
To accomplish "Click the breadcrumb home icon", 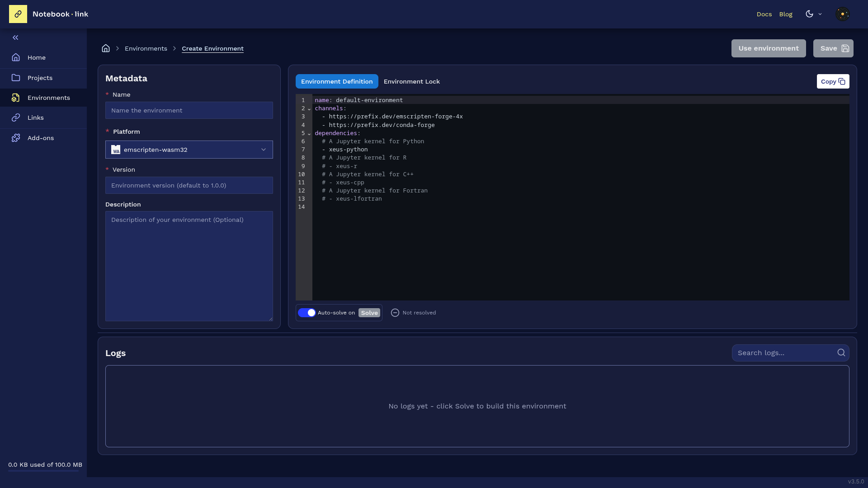I will (x=106, y=48).
